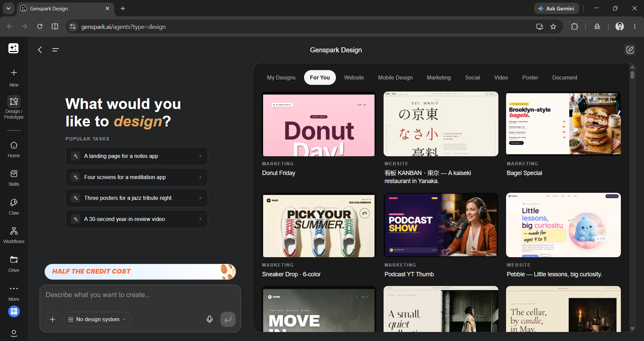This screenshot has width=644, height=341.
Task: Switch to Marketing tab
Action: 439,77
